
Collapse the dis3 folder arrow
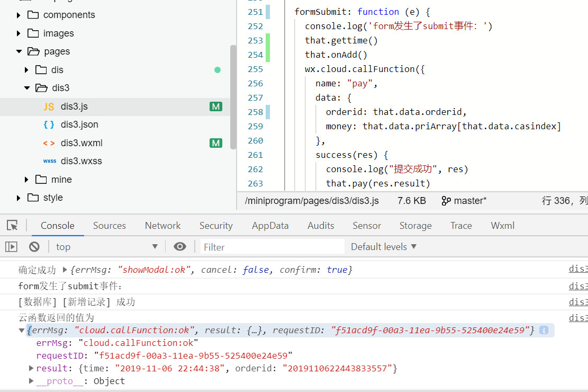point(27,88)
